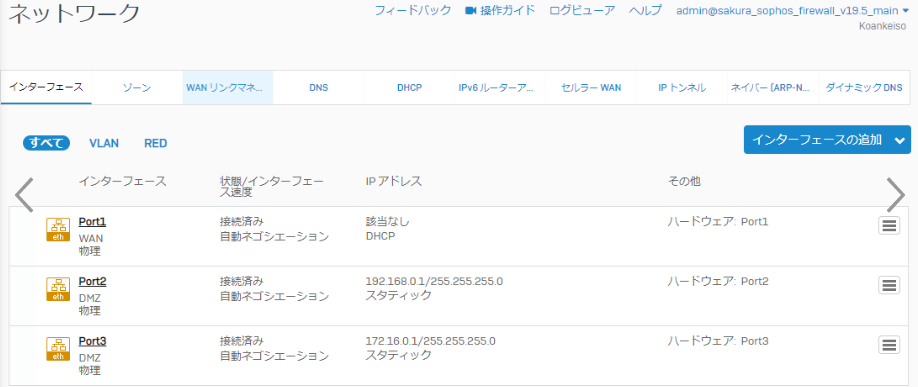Viewport: 918px width, 387px height.
Task: Click the Port1 ethernet interface icon
Action: pyautogui.click(x=58, y=230)
